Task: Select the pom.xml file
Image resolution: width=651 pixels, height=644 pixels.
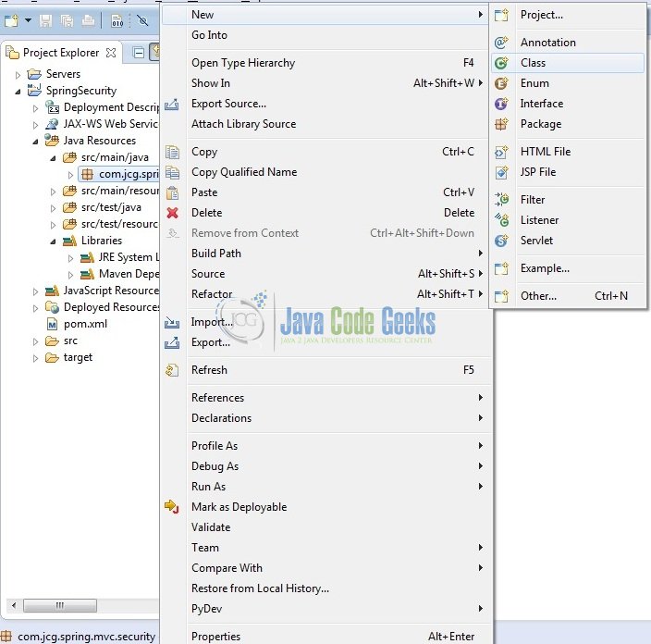Action: click(x=85, y=324)
